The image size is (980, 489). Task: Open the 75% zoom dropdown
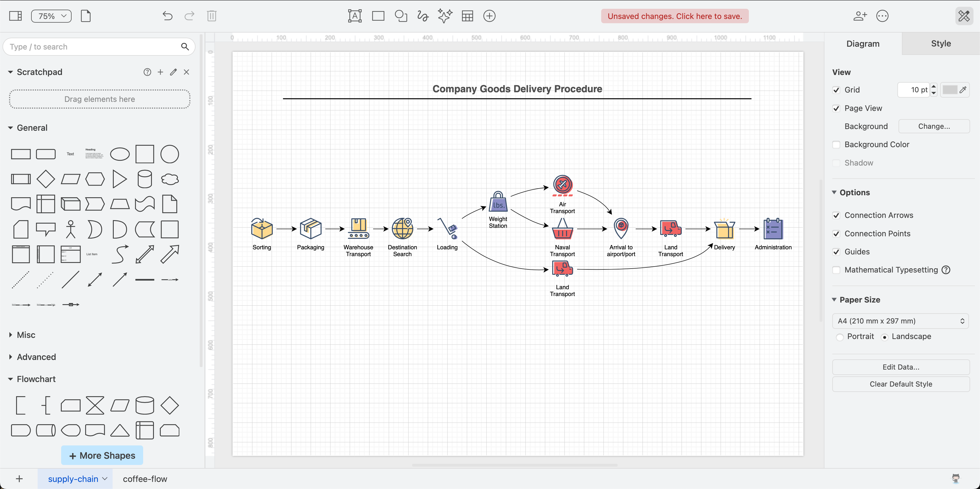[51, 16]
